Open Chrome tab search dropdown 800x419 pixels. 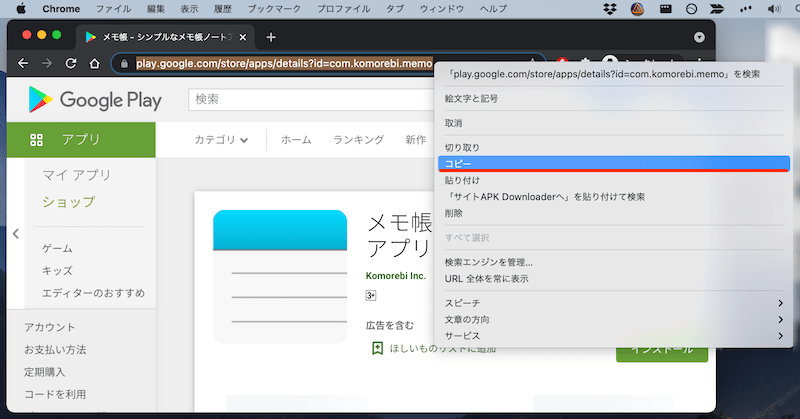tap(699, 37)
